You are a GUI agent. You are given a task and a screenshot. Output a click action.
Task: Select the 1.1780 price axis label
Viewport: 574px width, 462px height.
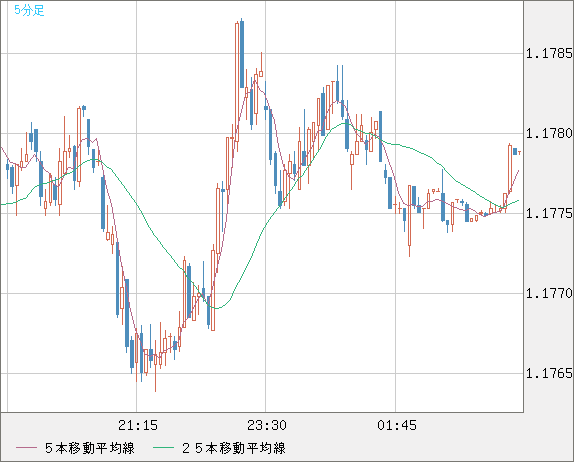549,133
